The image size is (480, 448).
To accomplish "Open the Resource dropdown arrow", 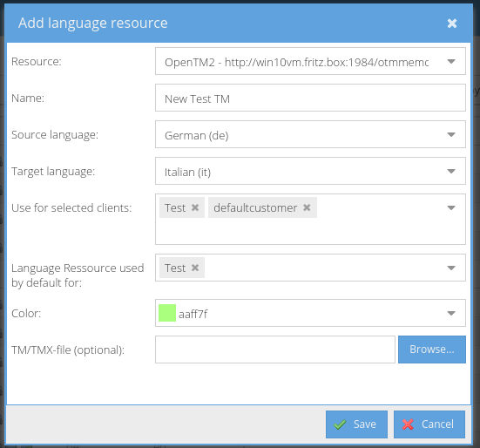I will (x=451, y=61).
